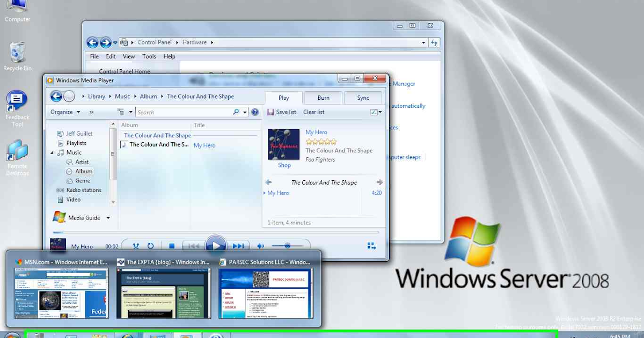Image resolution: width=644 pixels, height=338 pixels.
Task: Click Control Panel window forward arrow
Action: pyautogui.click(x=106, y=42)
